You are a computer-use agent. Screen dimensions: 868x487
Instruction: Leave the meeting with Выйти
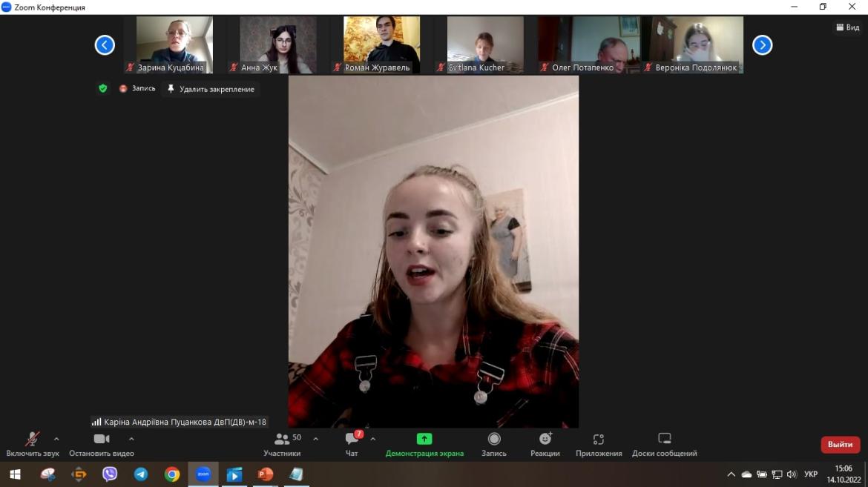[x=840, y=445]
